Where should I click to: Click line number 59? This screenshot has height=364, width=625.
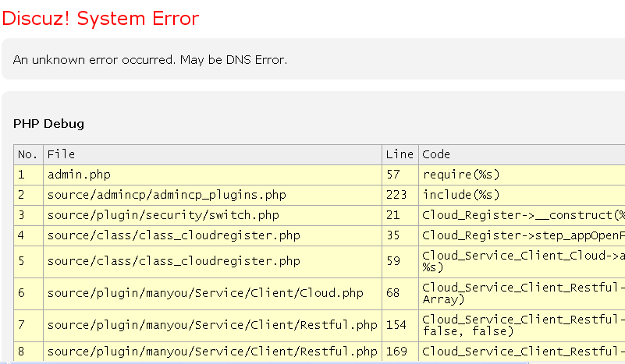[400, 262]
